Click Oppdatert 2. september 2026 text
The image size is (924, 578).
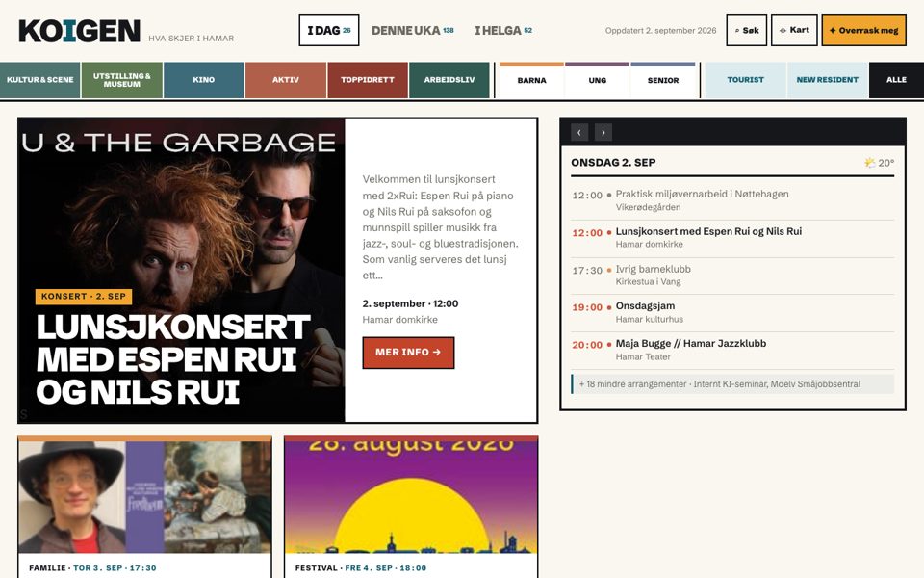[660, 30]
